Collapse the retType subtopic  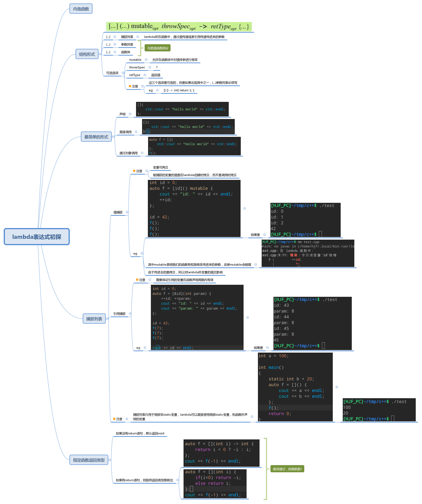click(x=145, y=75)
